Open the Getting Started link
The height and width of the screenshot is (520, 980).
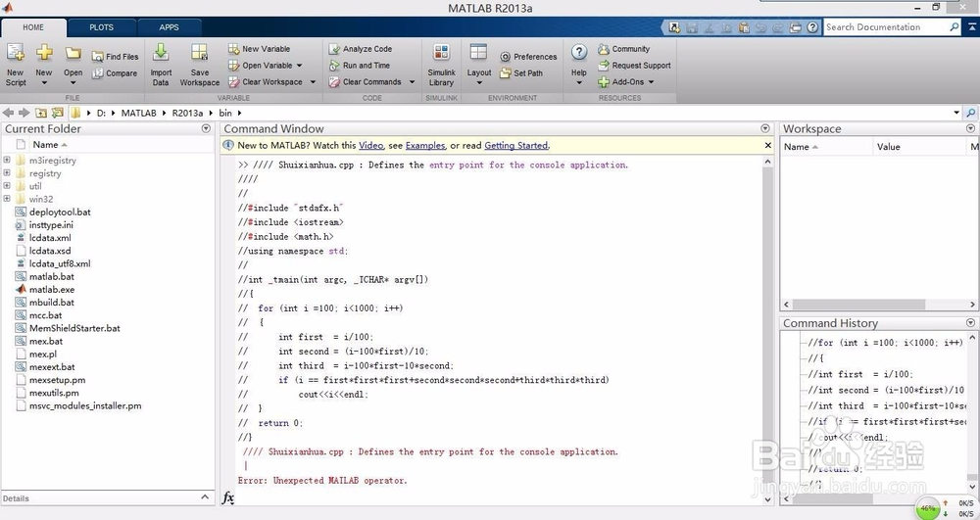click(x=515, y=146)
